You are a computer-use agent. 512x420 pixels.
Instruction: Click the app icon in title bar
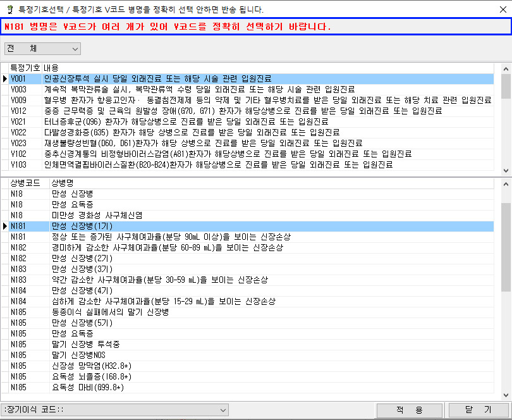pos(8,8)
